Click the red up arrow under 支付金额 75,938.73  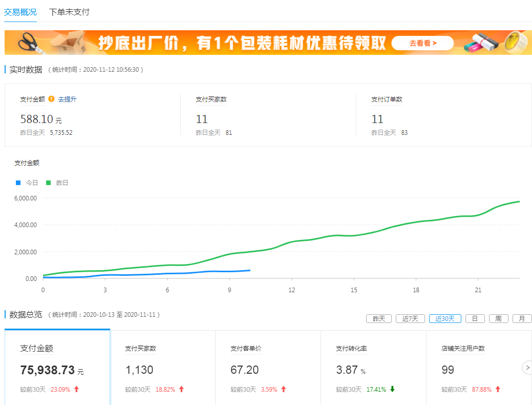[76, 389]
